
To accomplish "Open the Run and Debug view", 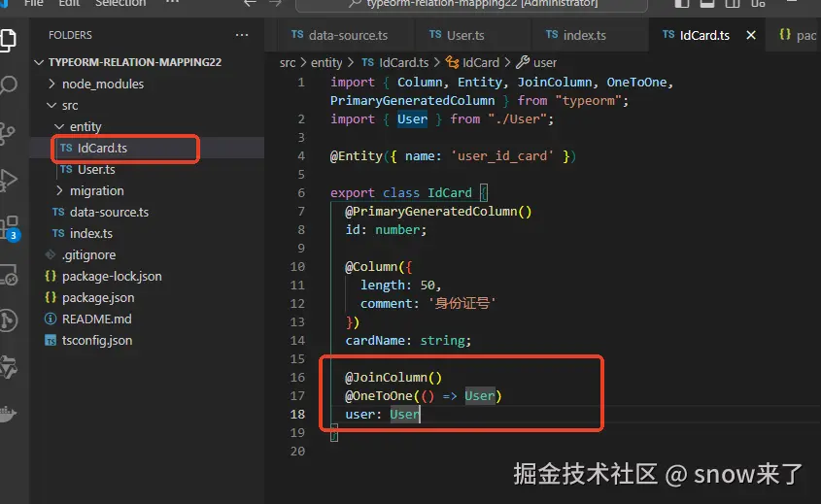I will tap(8, 180).
